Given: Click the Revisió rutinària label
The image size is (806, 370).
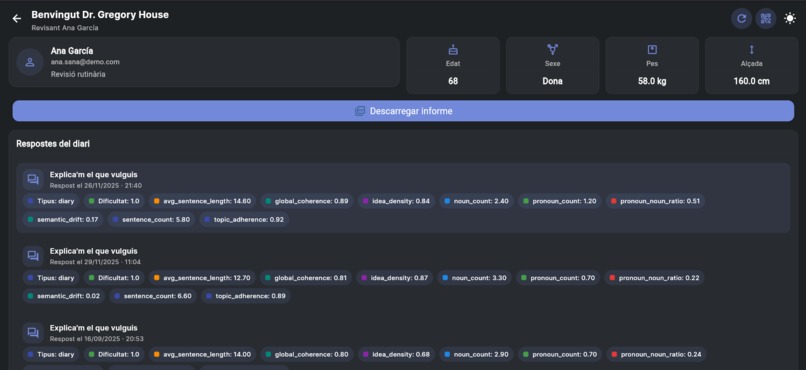Looking at the screenshot, I should tap(78, 75).
